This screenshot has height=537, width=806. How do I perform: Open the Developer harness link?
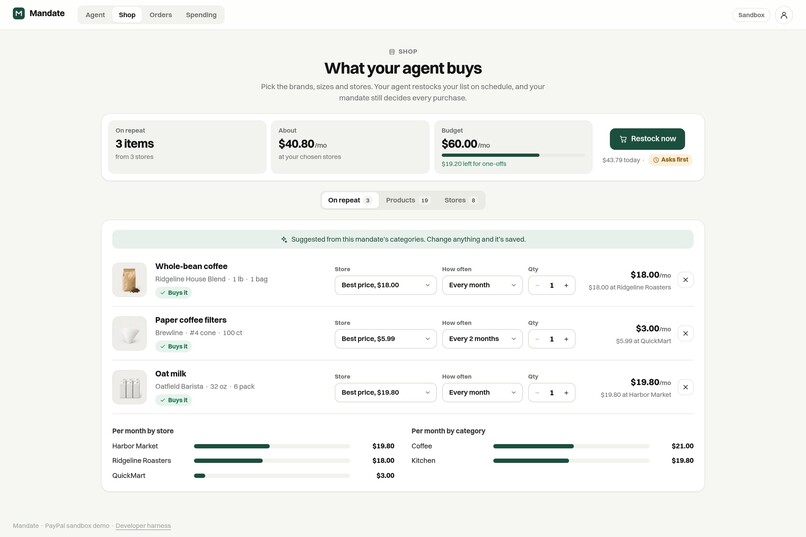(x=143, y=526)
